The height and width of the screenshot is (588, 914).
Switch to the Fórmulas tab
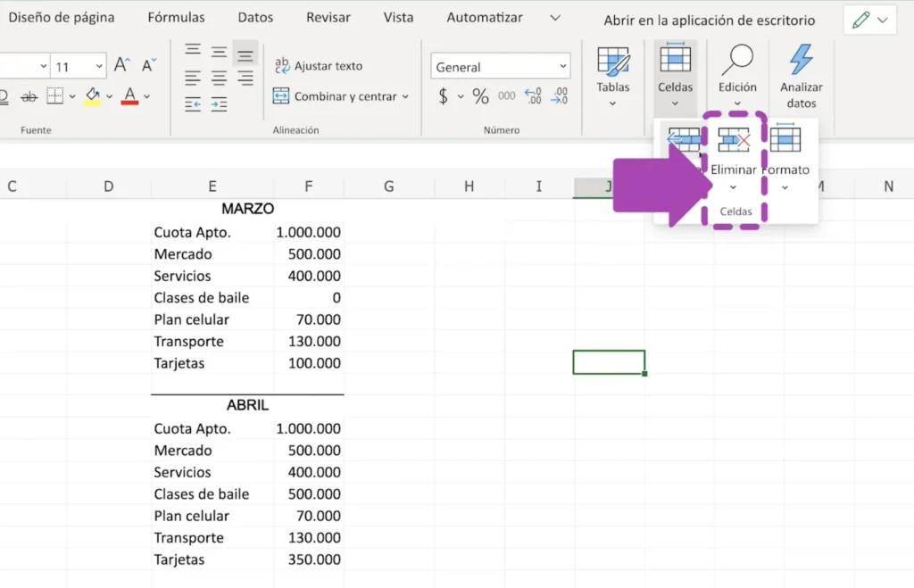pos(176,18)
